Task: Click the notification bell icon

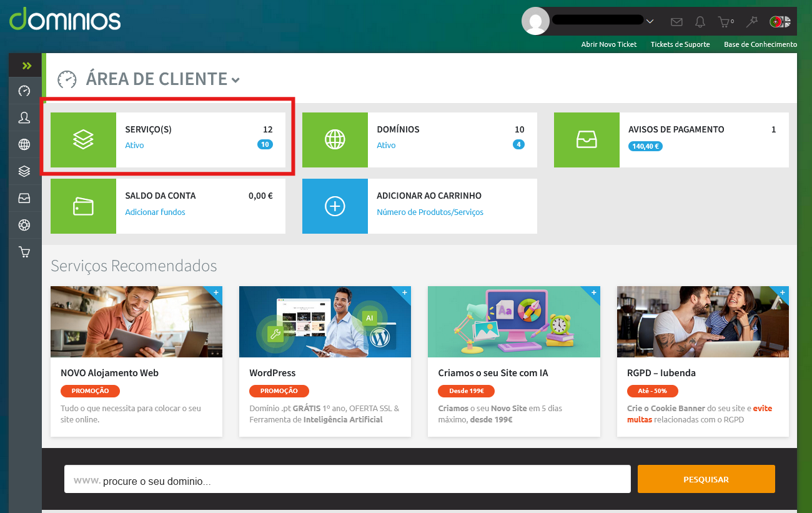Action: coord(700,22)
